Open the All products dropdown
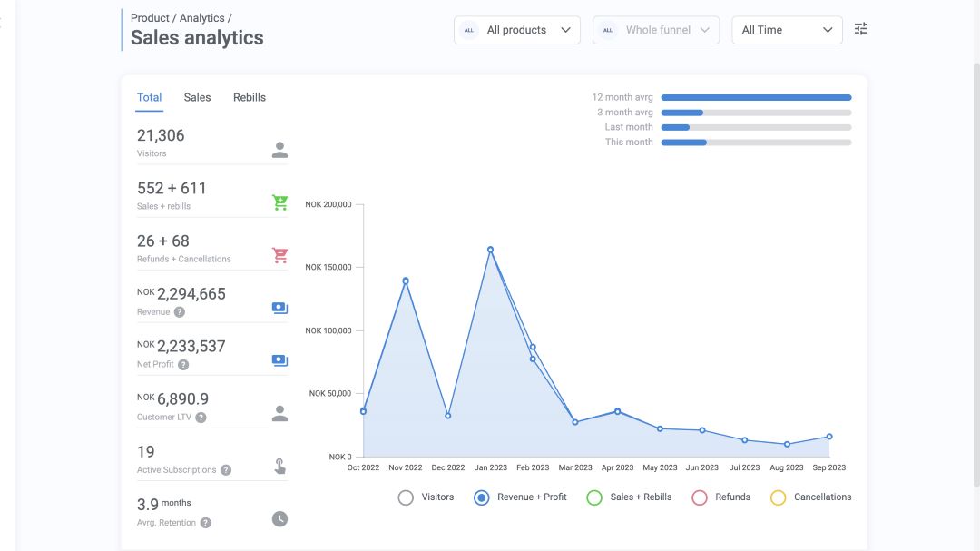Viewport: 980px width, 551px height. coord(517,30)
